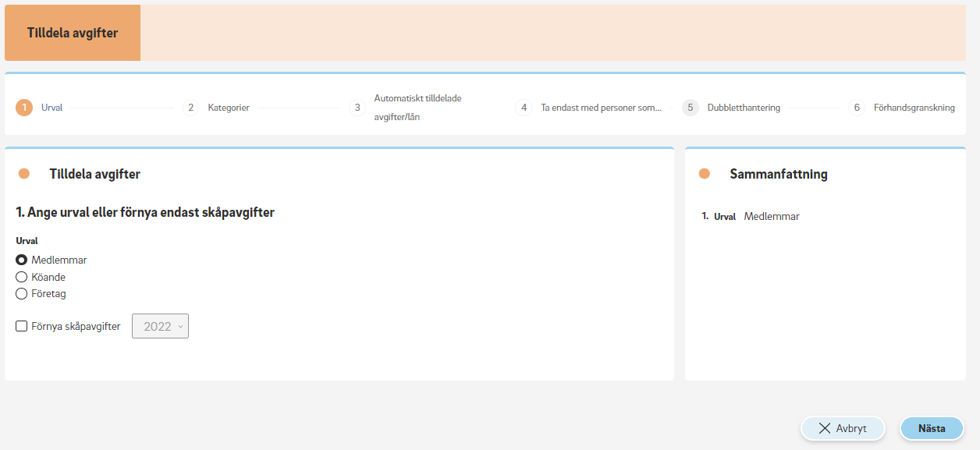Cancel with the Avbryt button
The width and height of the screenshot is (980, 450).
coord(843,428)
